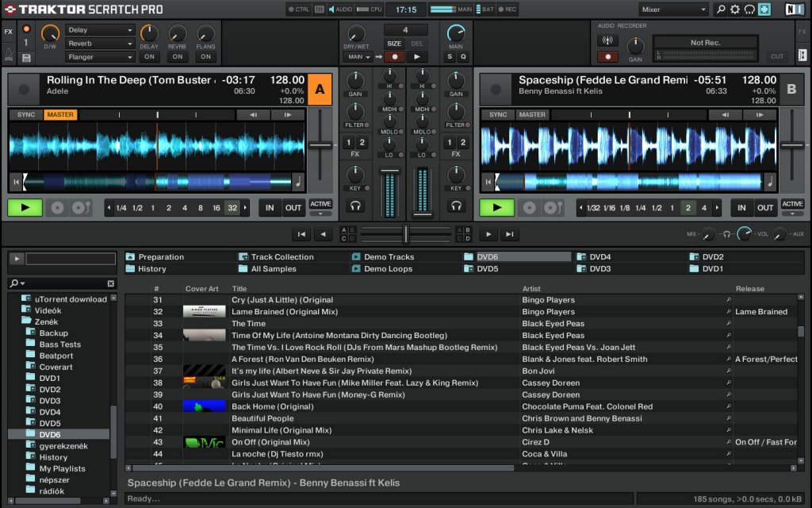Screen dimensions: 812x508
Task: Click Deck A tempo fader handle
Action: [320, 146]
